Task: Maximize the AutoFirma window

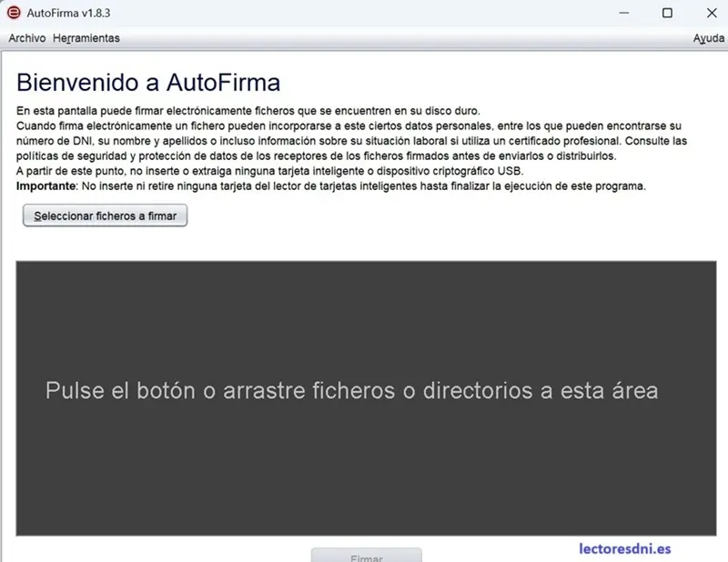Action: pyautogui.click(x=667, y=13)
